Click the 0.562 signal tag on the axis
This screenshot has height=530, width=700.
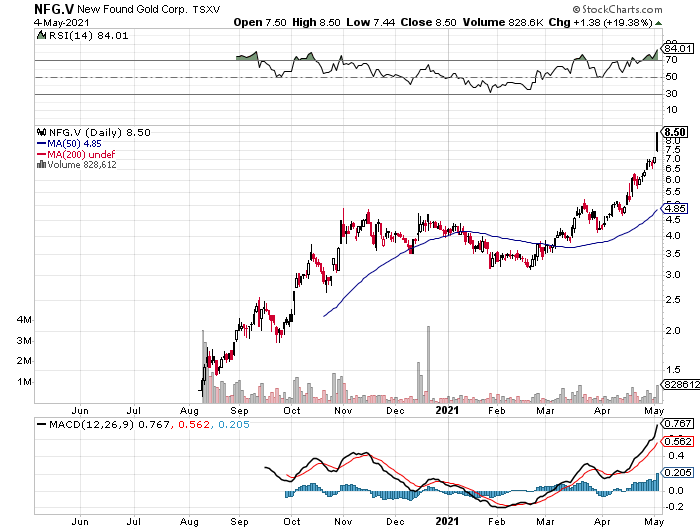[679, 442]
